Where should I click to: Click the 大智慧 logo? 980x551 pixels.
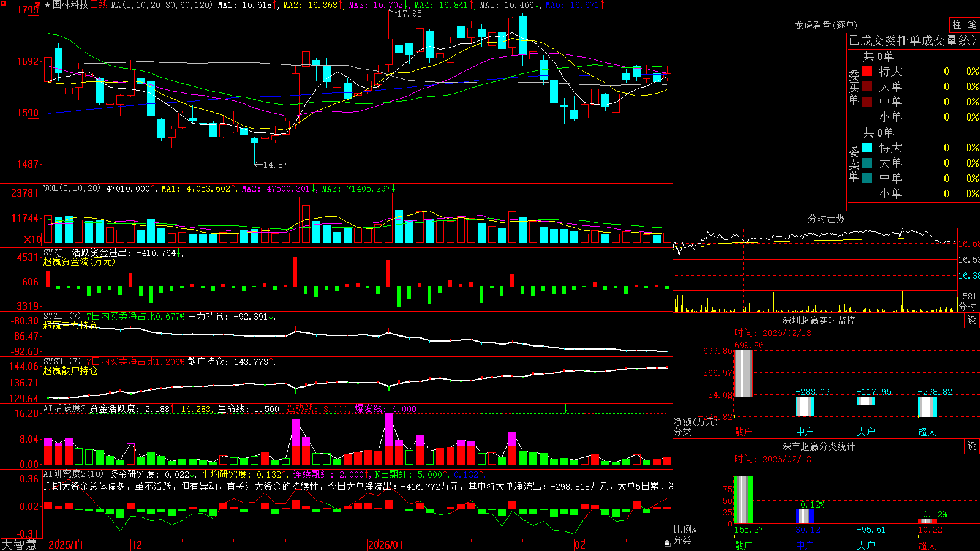[x=19, y=545]
